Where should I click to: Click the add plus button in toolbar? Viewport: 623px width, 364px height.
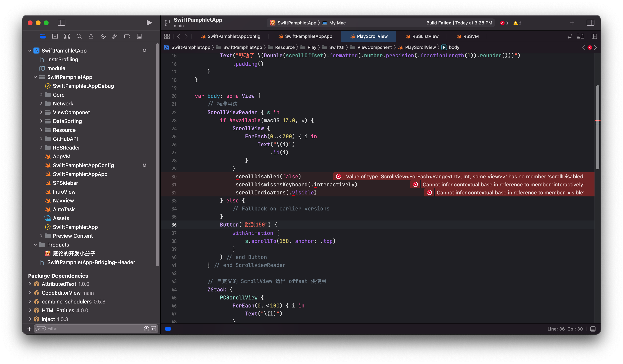click(x=572, y=23)
